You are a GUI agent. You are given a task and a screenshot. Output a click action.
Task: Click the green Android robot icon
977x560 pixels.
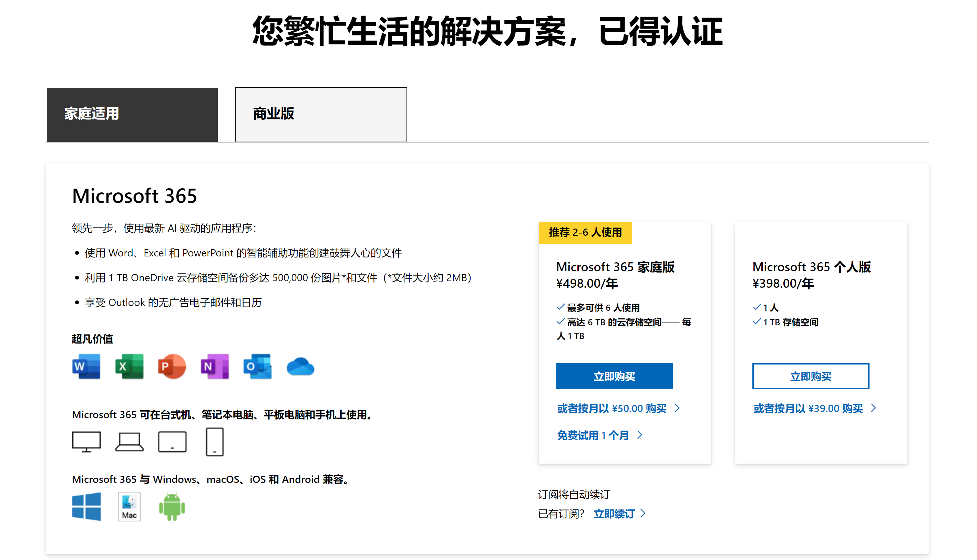[172, 507]
